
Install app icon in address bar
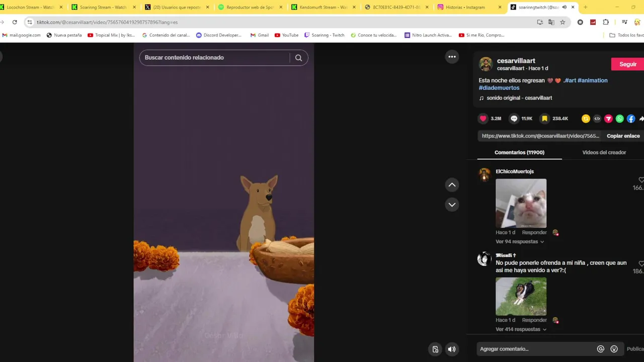pyautogui.click(x=540, y=22)
